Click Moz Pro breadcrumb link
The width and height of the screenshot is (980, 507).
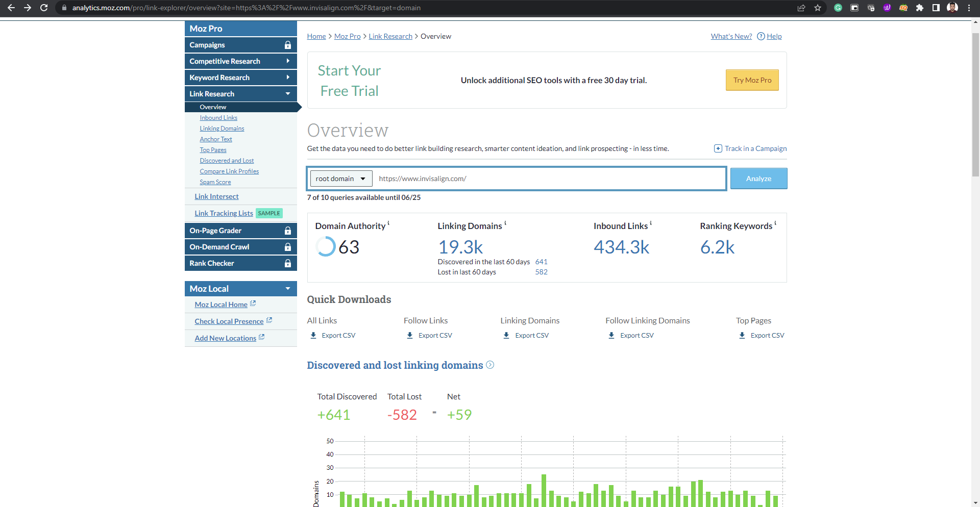pyautogui.click(x=347, y=36)
